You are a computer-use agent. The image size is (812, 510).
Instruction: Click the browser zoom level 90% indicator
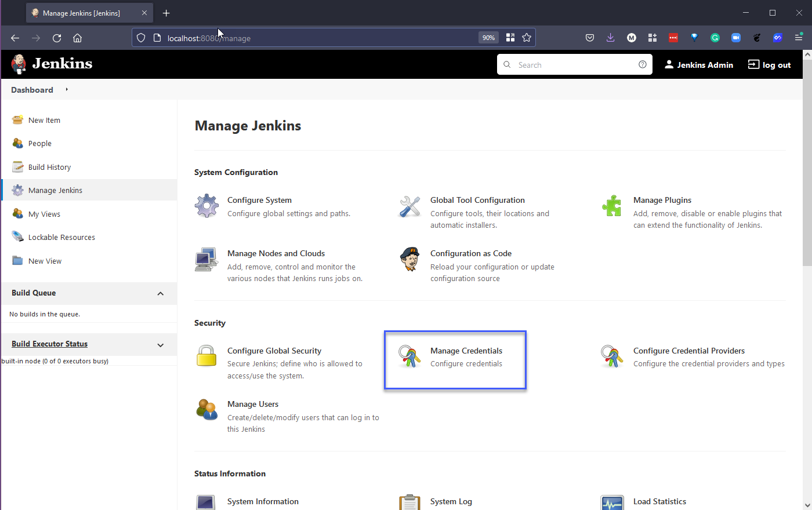488,38
